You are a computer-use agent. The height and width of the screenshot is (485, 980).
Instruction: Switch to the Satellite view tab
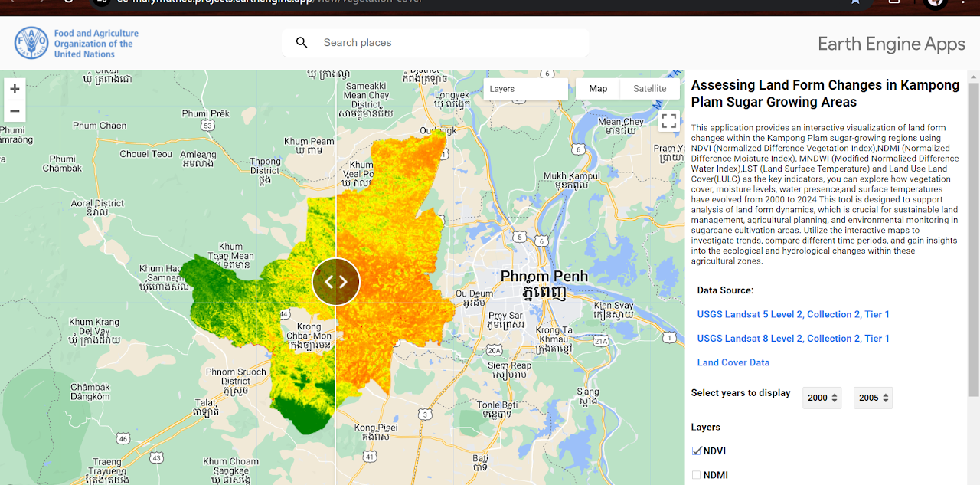point(649,89)
